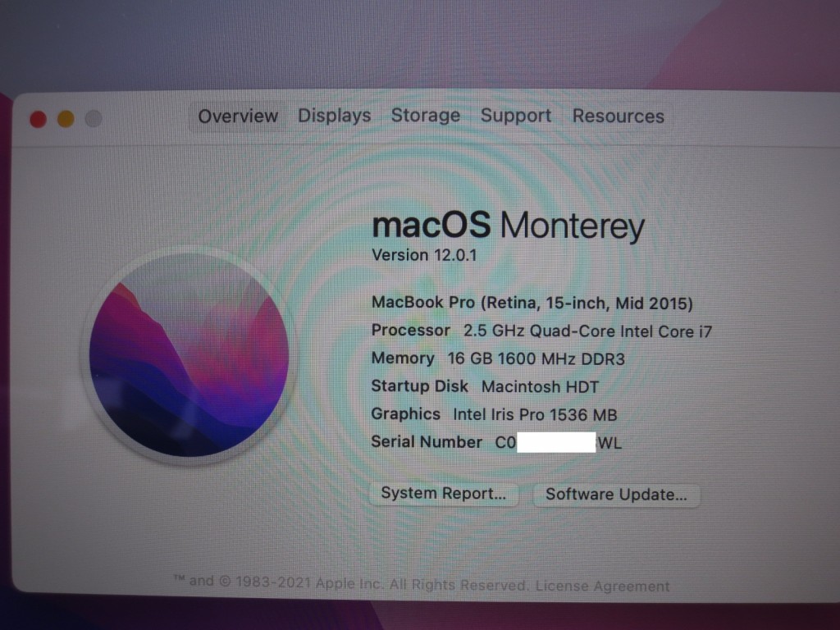Click MacBook Pro model name line
This screenshot has width=840, height=630.
[532, 304]
